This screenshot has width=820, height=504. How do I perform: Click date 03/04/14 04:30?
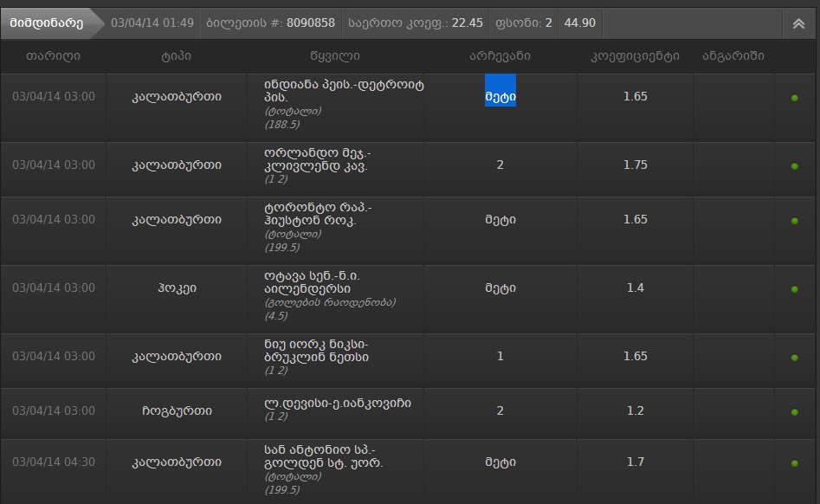pyautogui.click(x=54, y=462)
